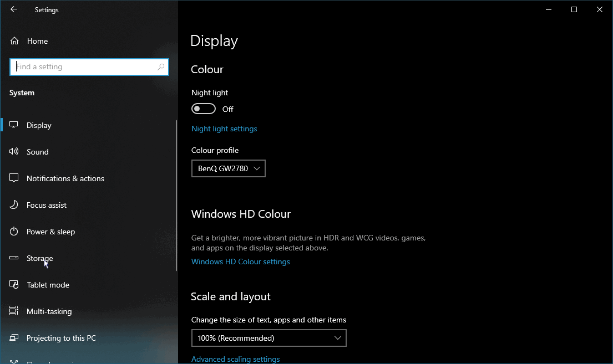Open Storage settings in sidebar
This screenshot has height=364, width=613.
pos(40,258)
